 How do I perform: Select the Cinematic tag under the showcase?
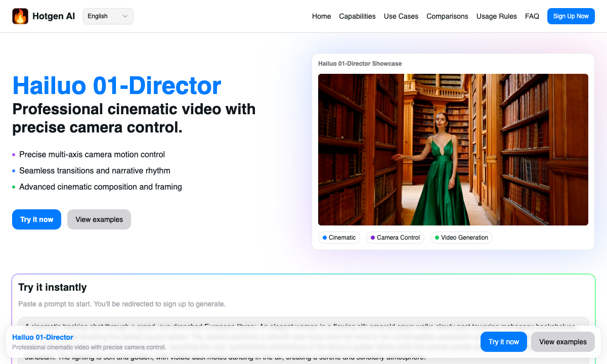pos(339,238)
